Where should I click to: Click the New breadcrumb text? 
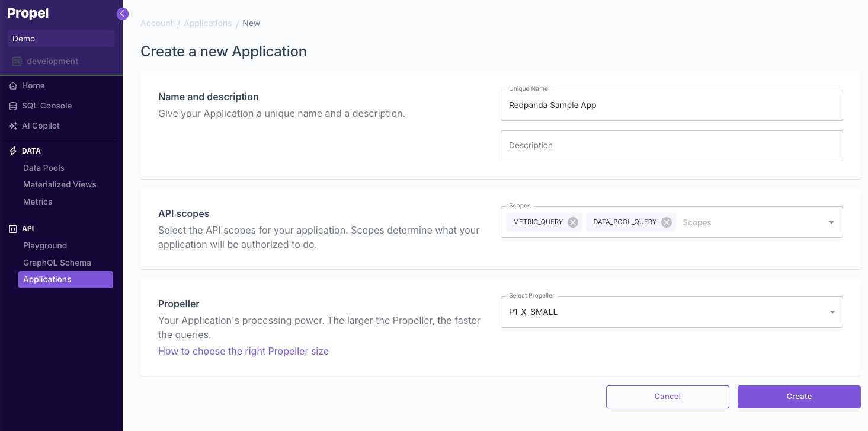[x=251, y=23]
